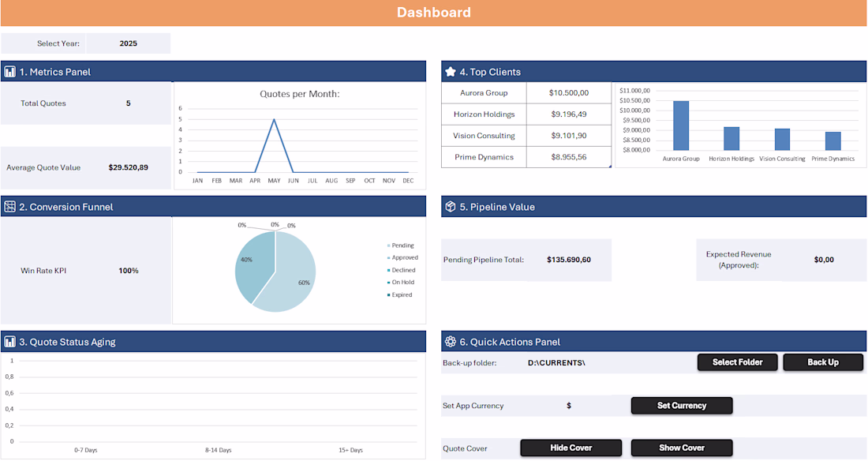This screenshot has width=868, height=461.
Task: Click the Declined legend color marker
Action: 388,271
